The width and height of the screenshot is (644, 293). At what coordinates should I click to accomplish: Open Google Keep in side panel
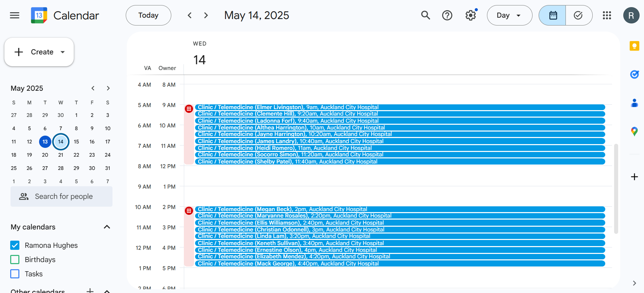634,46
